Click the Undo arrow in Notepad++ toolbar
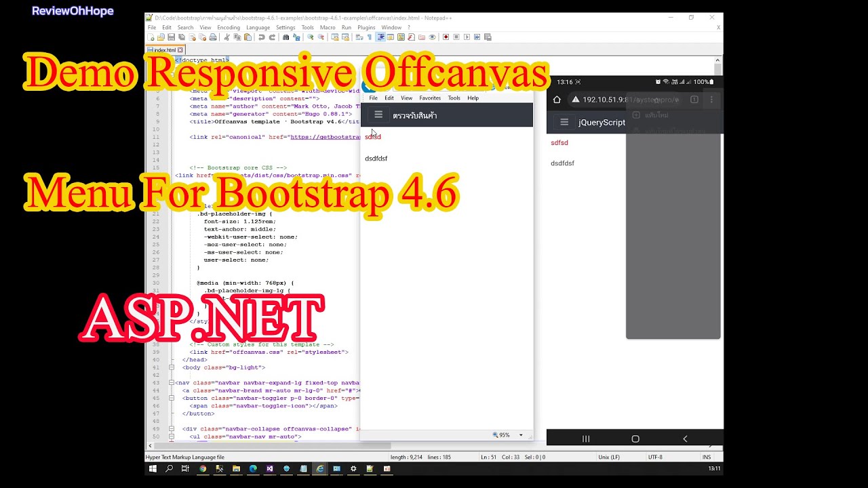 [x=262, y=37]
